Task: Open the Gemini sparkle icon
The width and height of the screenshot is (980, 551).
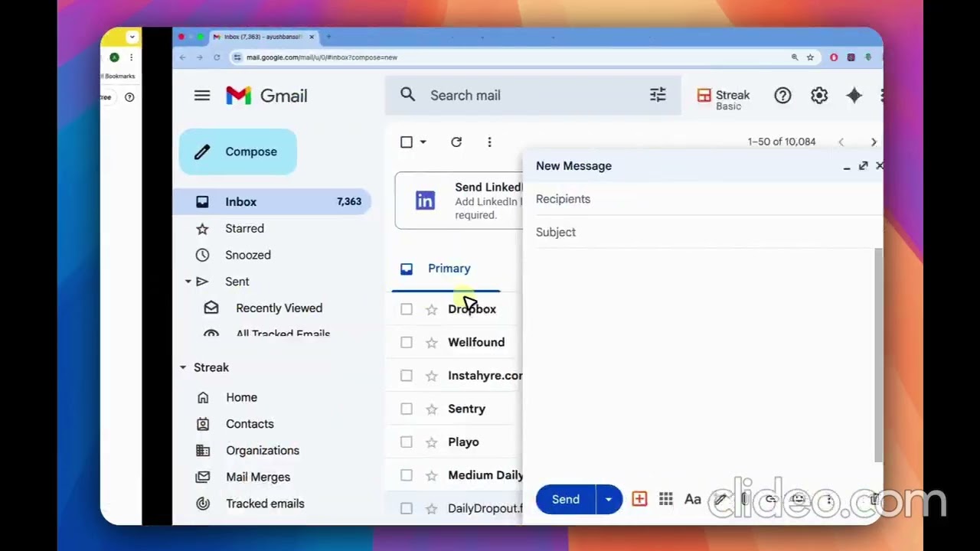Action: click(x=854, y=96)
